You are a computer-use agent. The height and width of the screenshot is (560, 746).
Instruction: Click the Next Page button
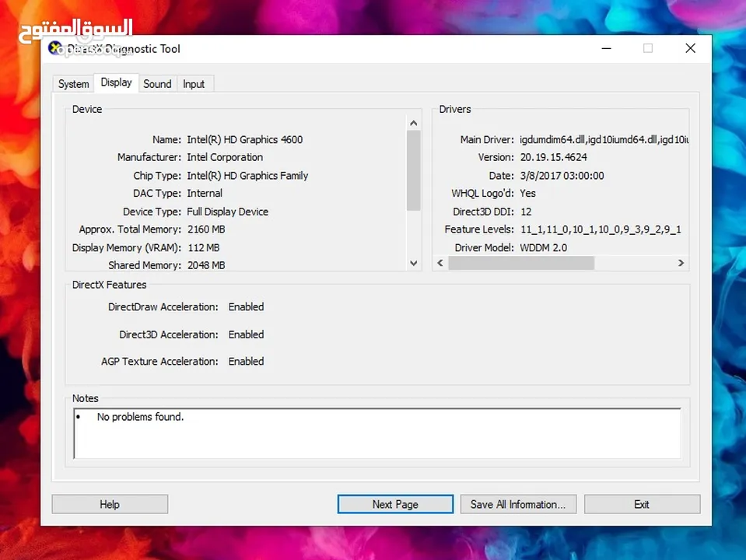(395, 504)
